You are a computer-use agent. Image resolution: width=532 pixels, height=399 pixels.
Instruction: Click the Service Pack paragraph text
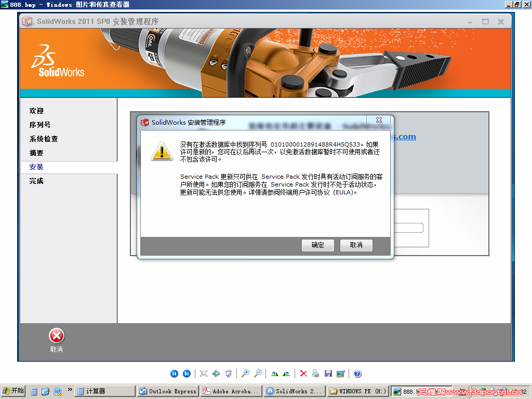click(x=281, y=184)
